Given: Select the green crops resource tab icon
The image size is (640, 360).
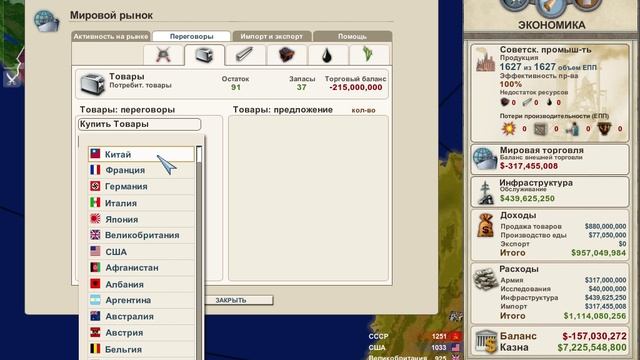Looking at the screenshot, I should pos(368,55).
